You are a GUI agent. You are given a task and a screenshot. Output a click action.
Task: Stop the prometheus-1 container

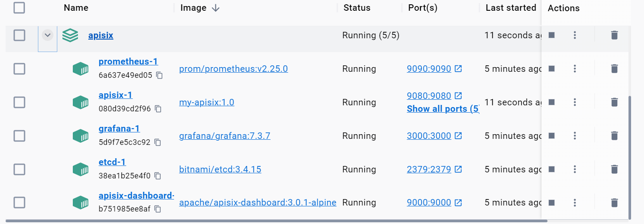point(551,69)
